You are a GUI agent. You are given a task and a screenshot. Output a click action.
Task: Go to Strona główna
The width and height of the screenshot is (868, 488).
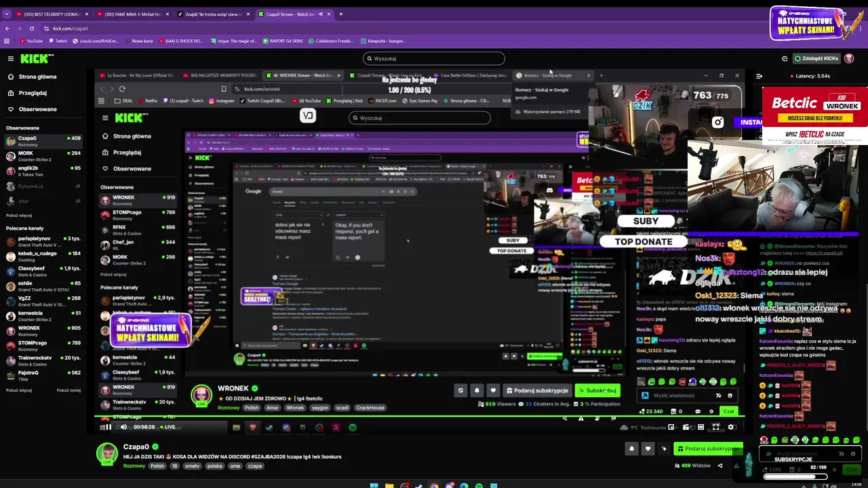[37, 77]
